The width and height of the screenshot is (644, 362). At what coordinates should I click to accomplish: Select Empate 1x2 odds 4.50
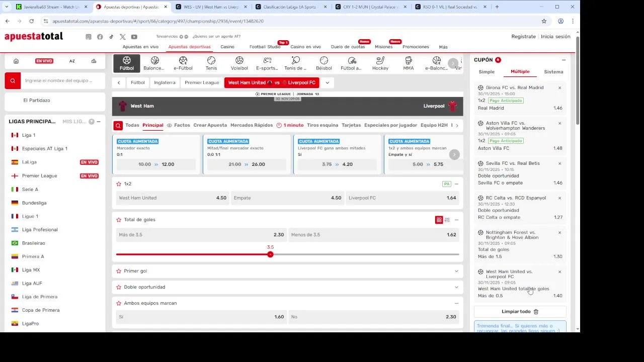click(287, 198)
